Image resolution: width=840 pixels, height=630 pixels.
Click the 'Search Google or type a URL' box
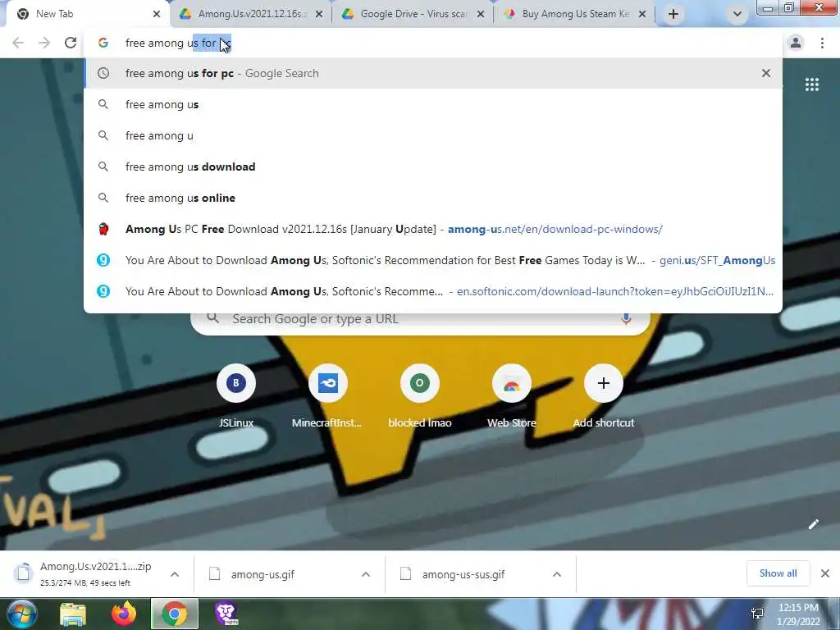(421, 319)
